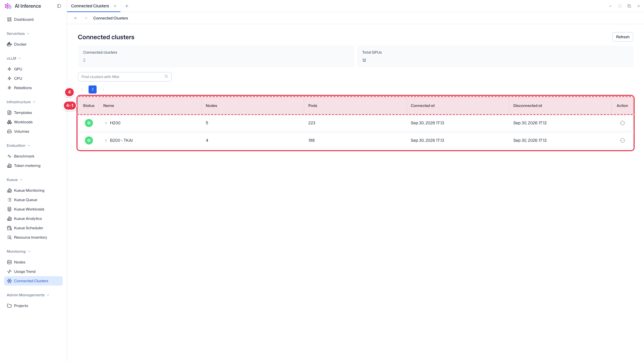Open the Nodes monitoring page

point(33,262)
